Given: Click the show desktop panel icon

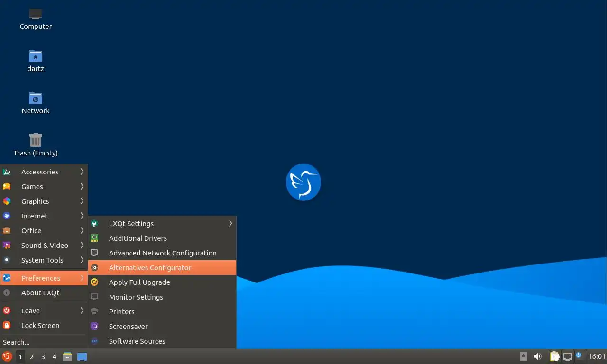Looking at the screenshot, I should coord(82,356).
